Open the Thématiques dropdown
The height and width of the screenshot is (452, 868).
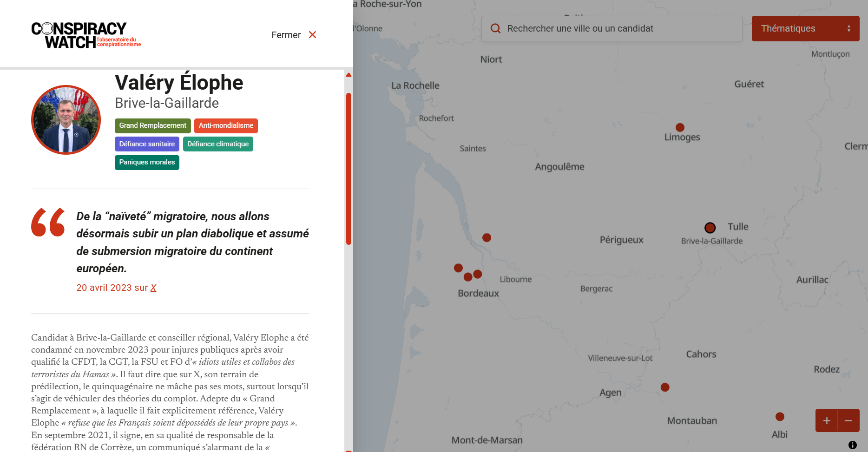805,29
